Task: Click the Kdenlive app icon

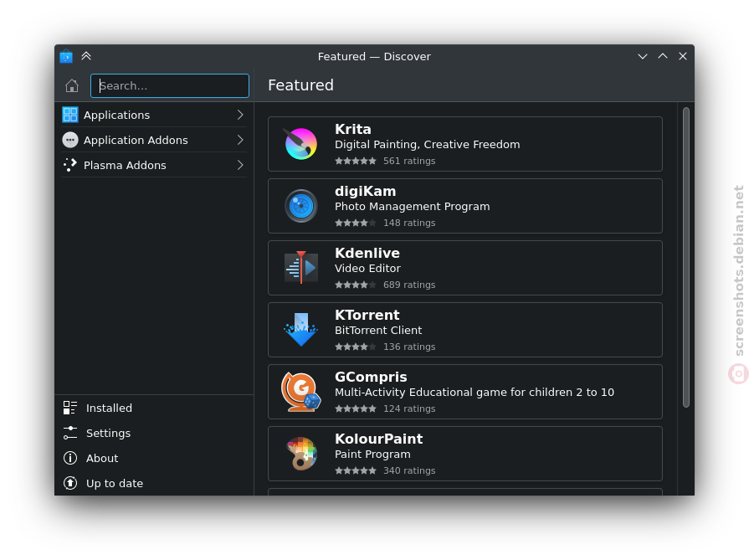Action: click(301, 268)
